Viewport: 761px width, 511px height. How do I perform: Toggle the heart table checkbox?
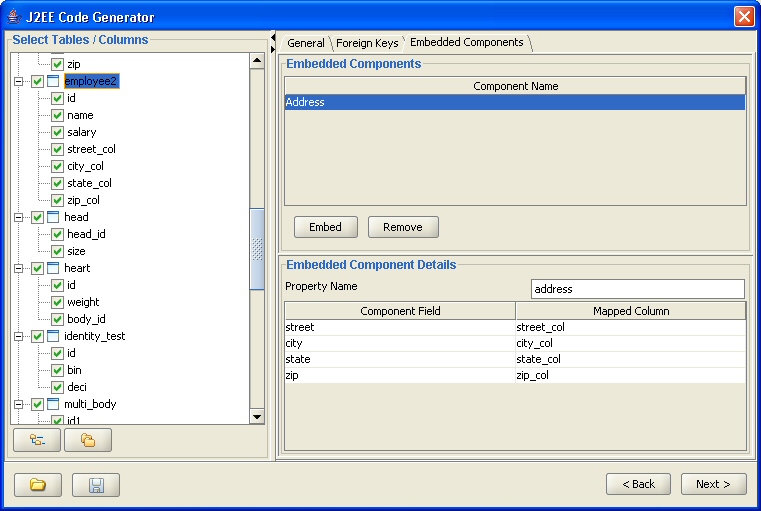coord(37,268)
